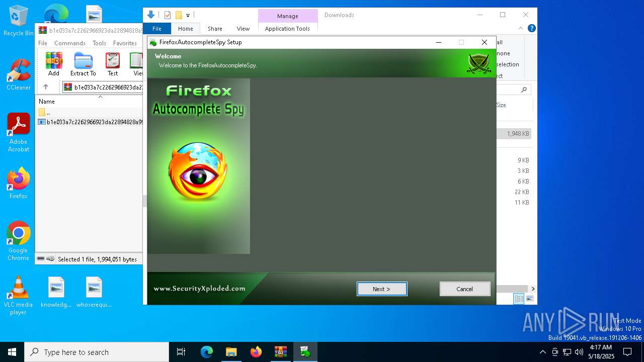Click the WinRAR Add toolbar icon
The image size is (644, 362).
point(54,64)
